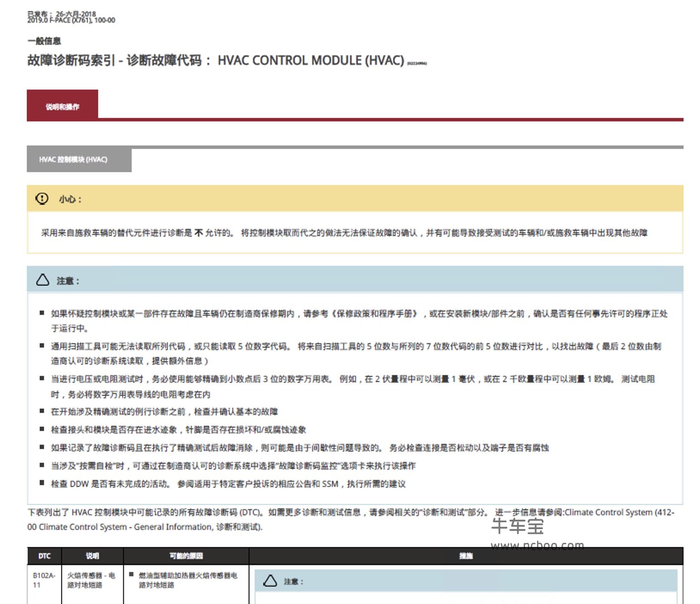700x604 pixels.
Task: Click the 可能的原因 column header
Action: click(x=186, y=556)
